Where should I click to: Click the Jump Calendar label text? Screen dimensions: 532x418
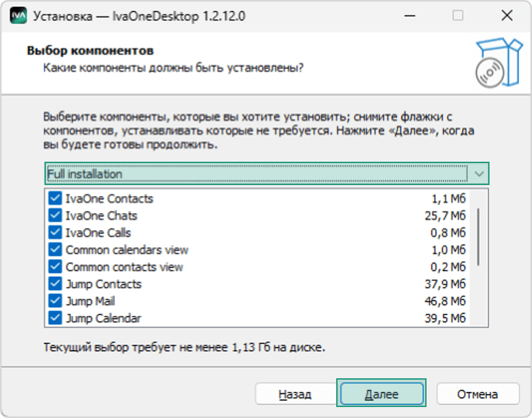[103, 319]
